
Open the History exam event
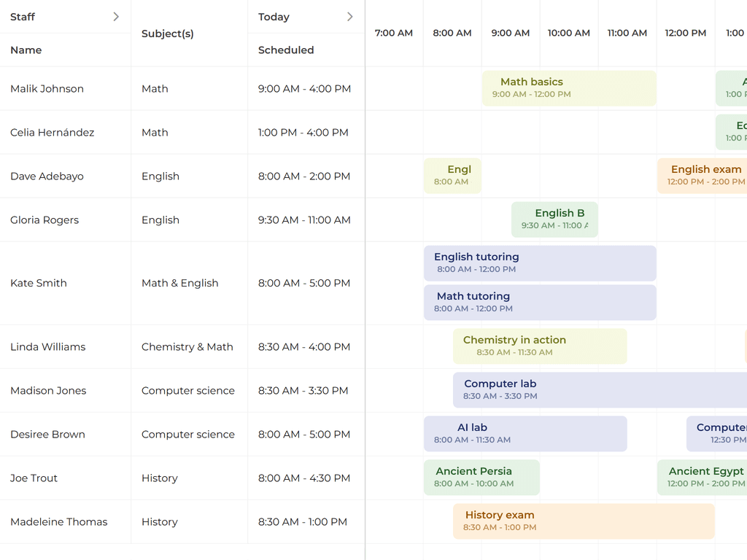[x=584, y=521]
